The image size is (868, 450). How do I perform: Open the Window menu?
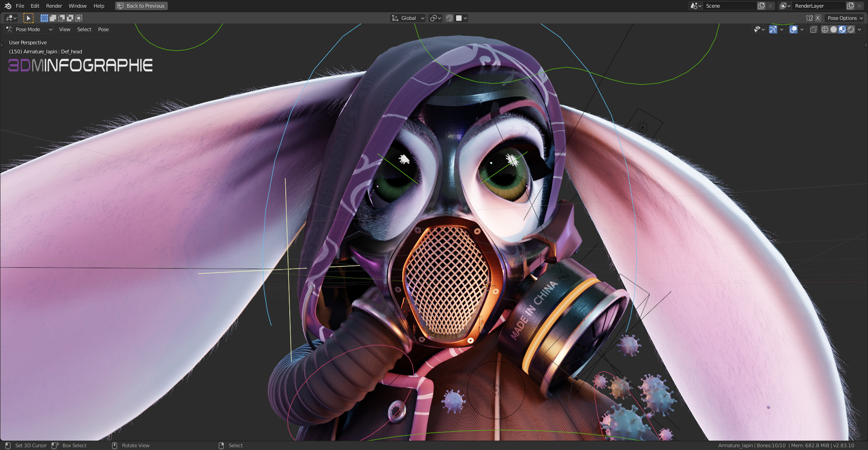[77, 6]
